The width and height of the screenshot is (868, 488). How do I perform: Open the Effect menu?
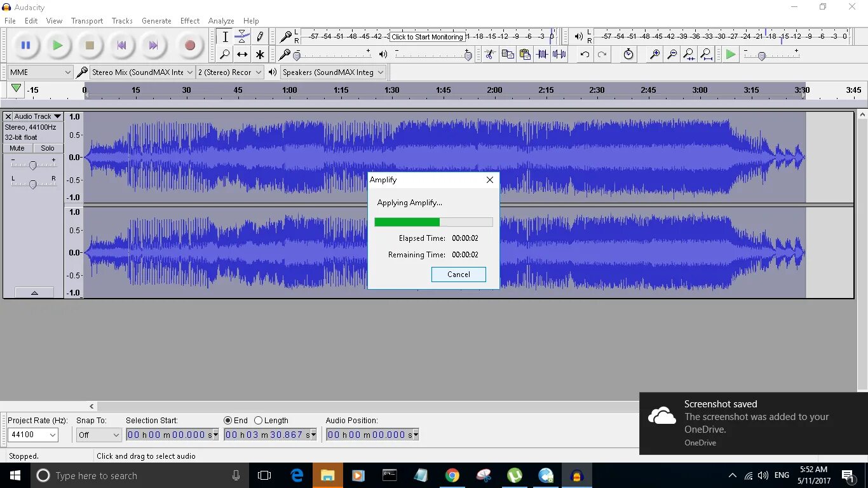190,21
